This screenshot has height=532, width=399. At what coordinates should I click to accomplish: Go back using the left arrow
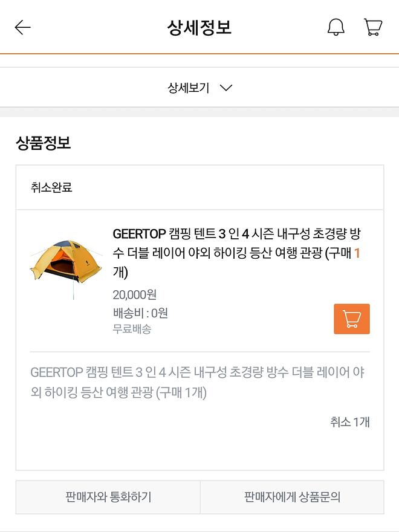coord(22,28)
